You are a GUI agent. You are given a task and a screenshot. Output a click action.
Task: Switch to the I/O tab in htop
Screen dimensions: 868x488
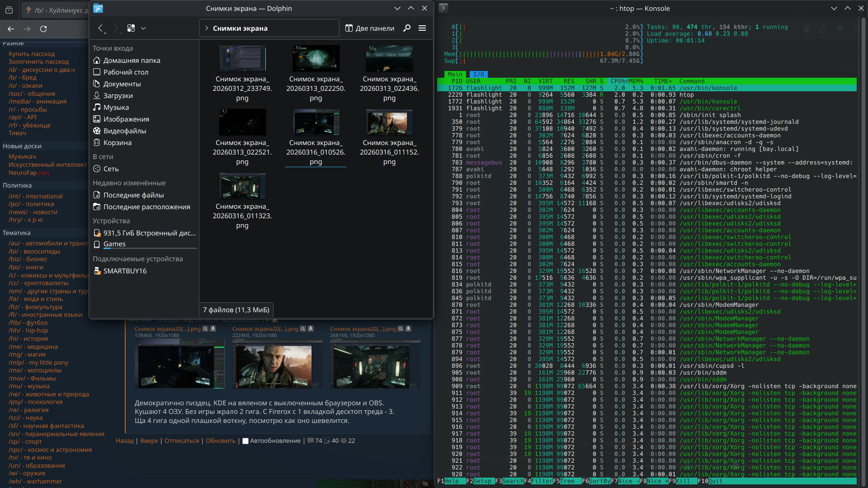tap(478, 75)
